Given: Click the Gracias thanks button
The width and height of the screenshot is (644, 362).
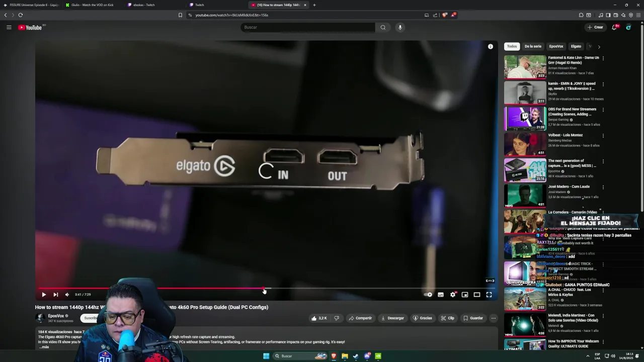Looking at the screenshot, I should pyautogui.click(x=423, y=318).
